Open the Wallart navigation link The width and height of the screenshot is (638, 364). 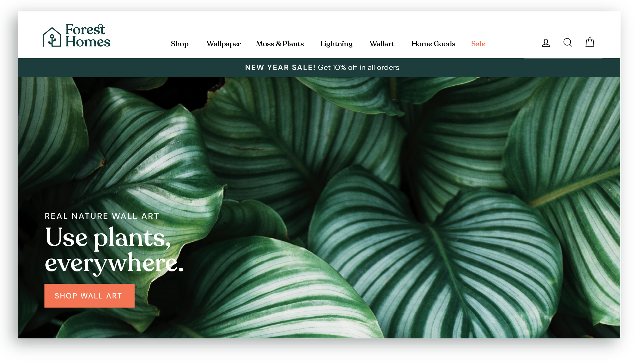click(x=382, y=44)
